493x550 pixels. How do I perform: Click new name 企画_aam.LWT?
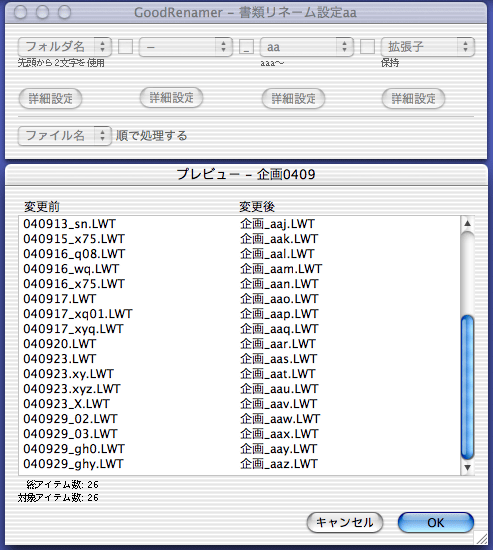tap(281, 269)
